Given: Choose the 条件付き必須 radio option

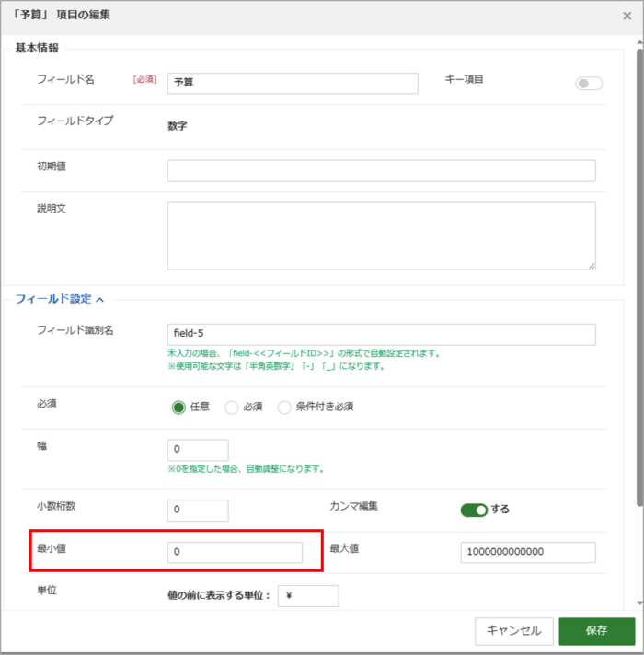Looking at the screenshot, I should pos(284,408).
